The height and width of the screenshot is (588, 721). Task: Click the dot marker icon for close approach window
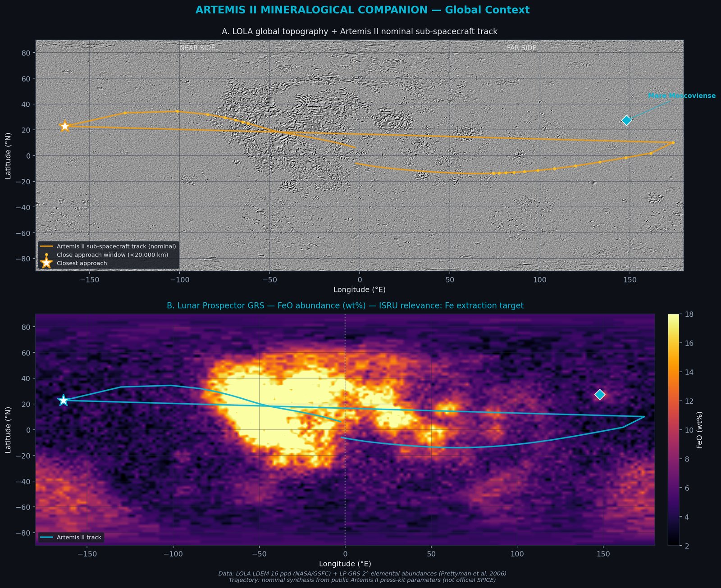point(46,255)
